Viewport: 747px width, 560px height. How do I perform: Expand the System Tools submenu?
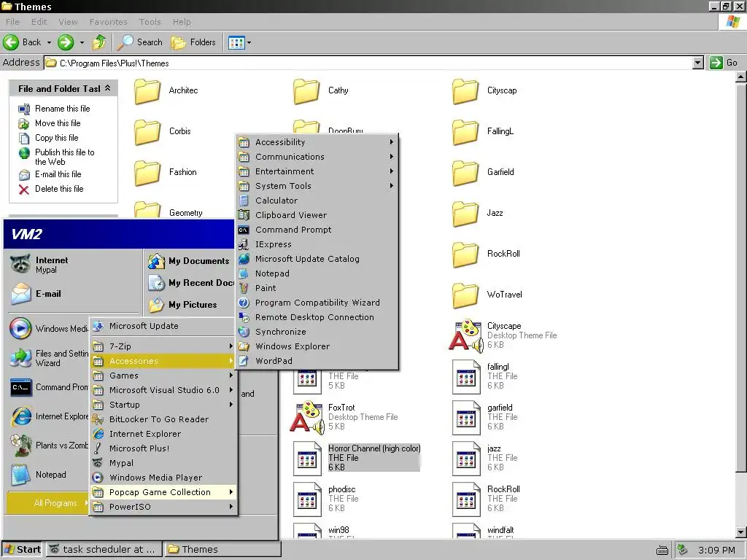317,186
